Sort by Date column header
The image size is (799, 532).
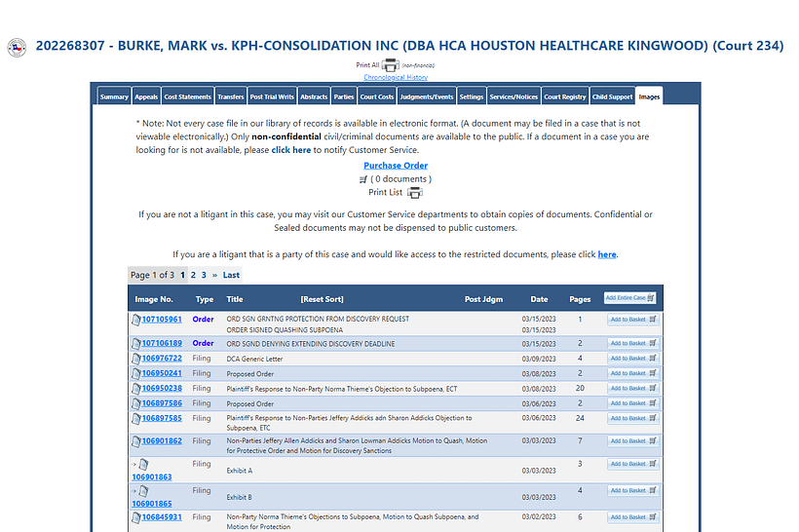539,299
